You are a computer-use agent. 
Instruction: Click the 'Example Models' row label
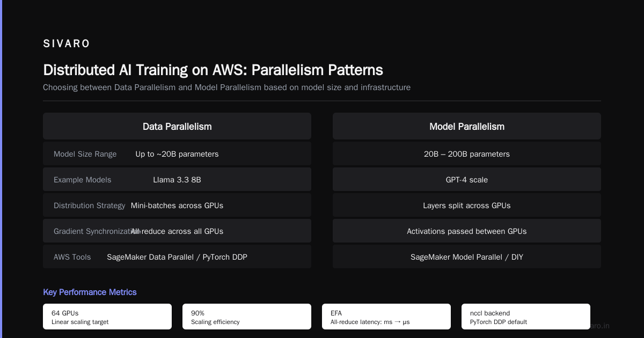coord(82,180)
